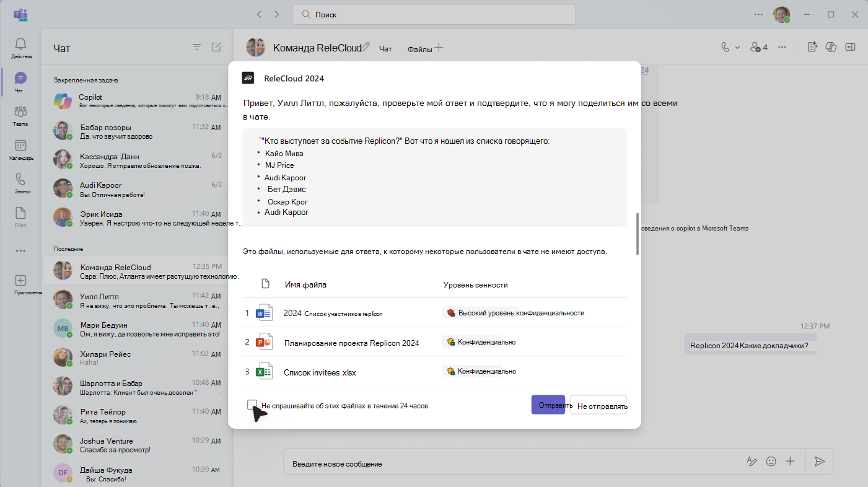This screenshot has width=868, height=487.
Task: Open chat with Кассандра Данн
Action: (137, 159)
